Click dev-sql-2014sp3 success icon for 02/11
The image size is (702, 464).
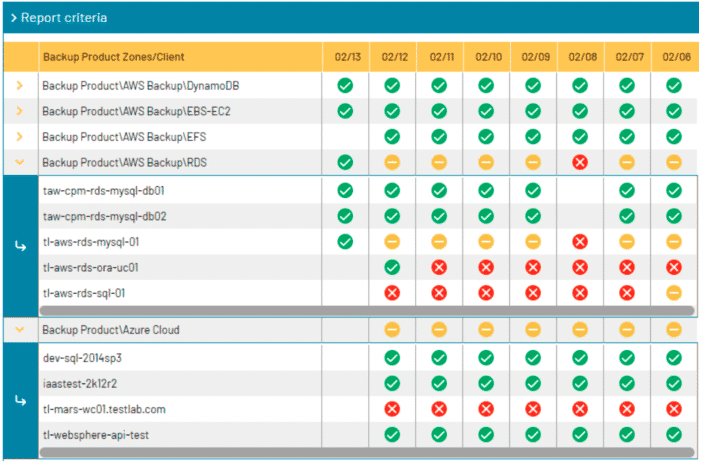(x=439, y=358)
